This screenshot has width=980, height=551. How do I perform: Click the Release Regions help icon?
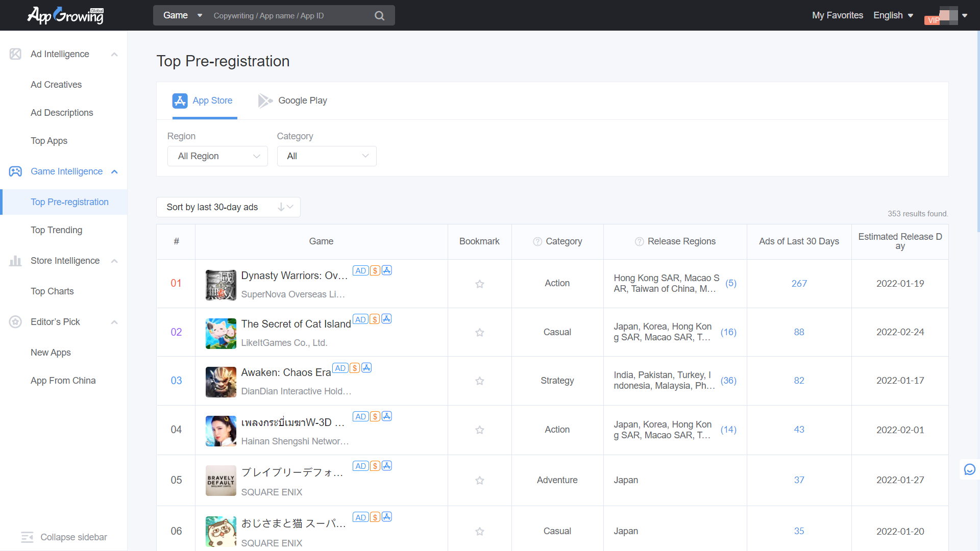tap(639, 242)
